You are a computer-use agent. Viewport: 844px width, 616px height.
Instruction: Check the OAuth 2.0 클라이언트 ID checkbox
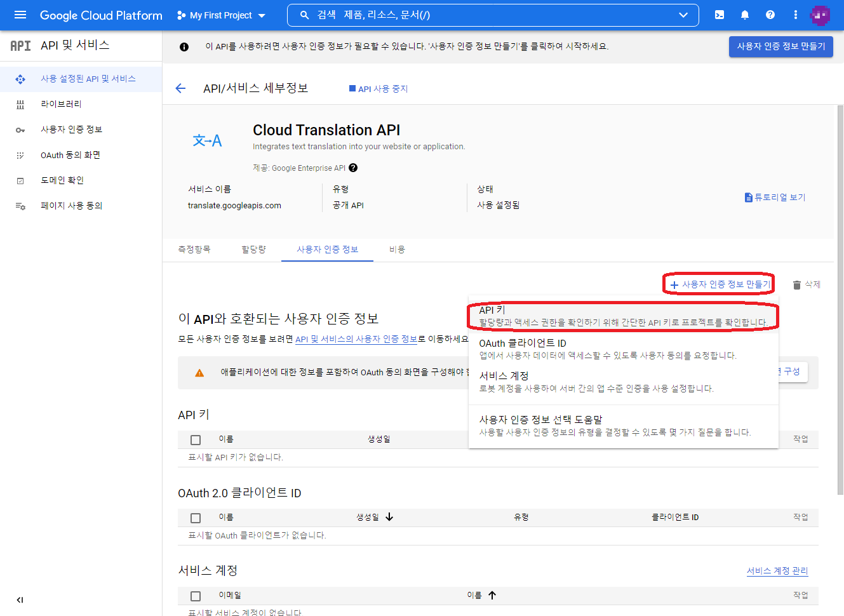pos(196,518)
